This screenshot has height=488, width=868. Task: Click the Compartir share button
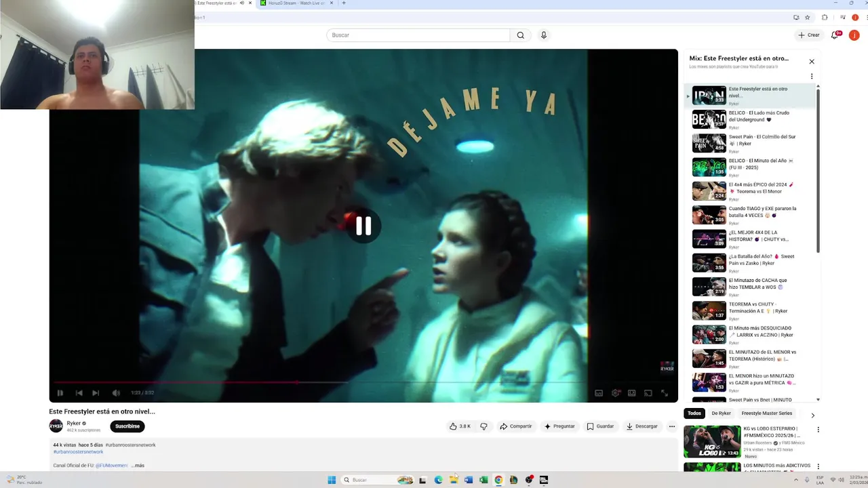click(x=516, y=426)
